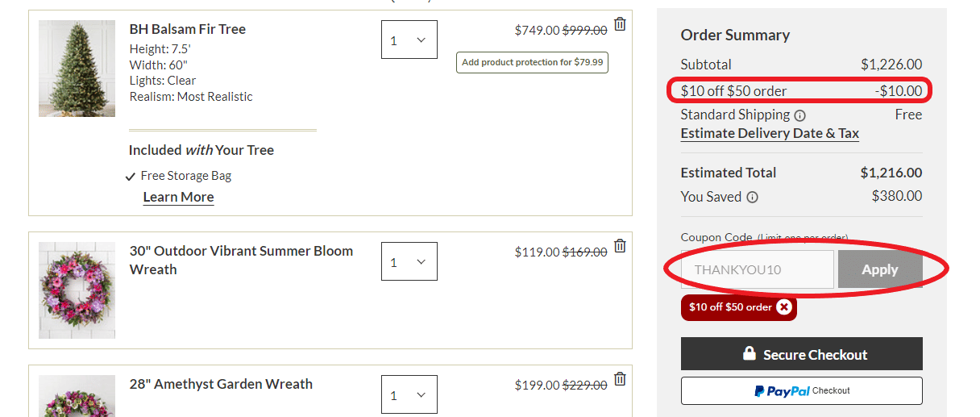The width and height of the screenshot is (980, 417).
Task: Open the Learn More link
Action: (178, 197)
